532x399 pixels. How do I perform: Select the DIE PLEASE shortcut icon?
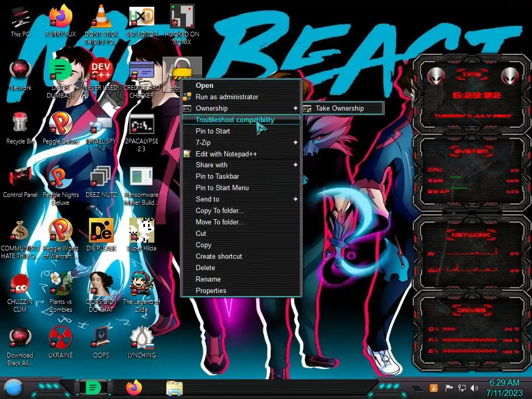tap(101, 235)
